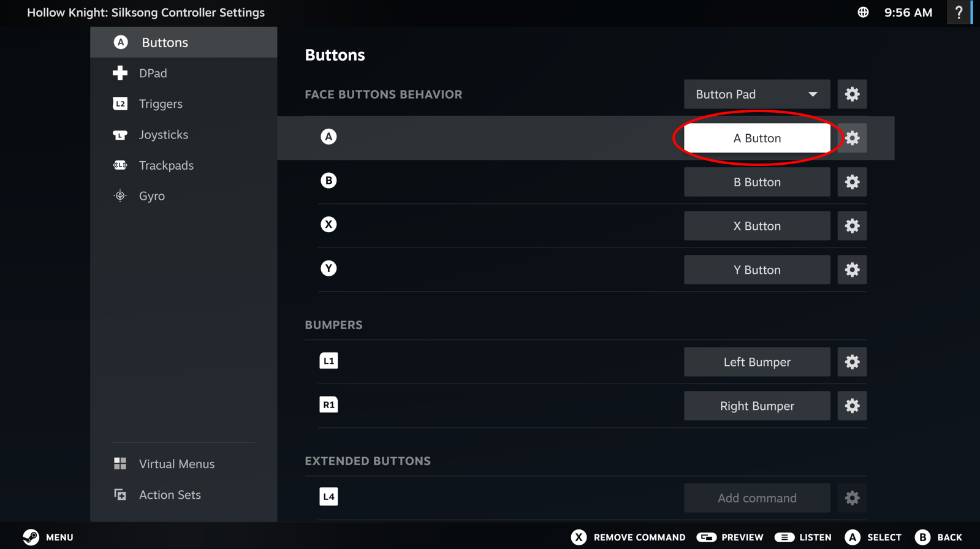Click the BUMPERS section heading
The height and width of the screenshot is (549, 980).
[x=334, y=325]
